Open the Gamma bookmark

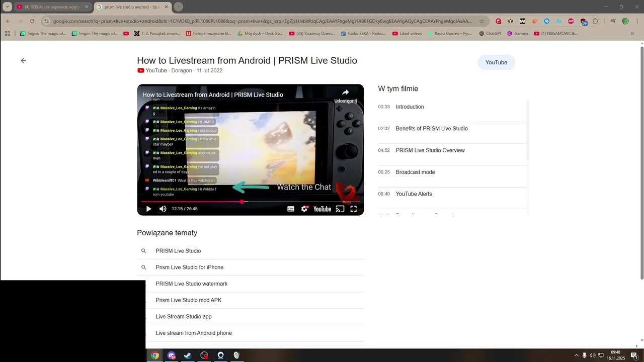click(518, 34)
